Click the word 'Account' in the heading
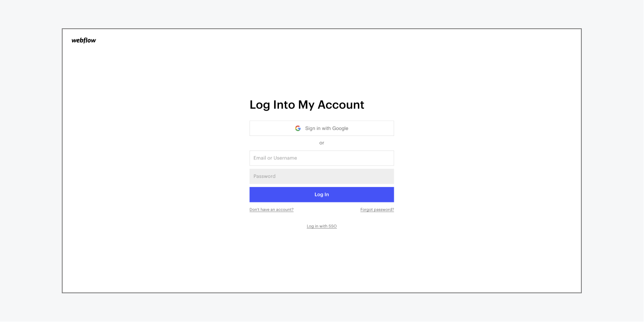The image size is (644, 322). [341, 105]
